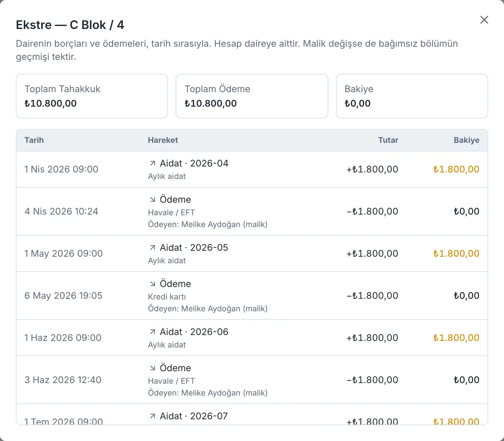Viewport: 504px width, 441px height.
Task: Click the −₺1.800,00 amount on 3 Haz
Action: pyautogui.click(x=372, y=380)
